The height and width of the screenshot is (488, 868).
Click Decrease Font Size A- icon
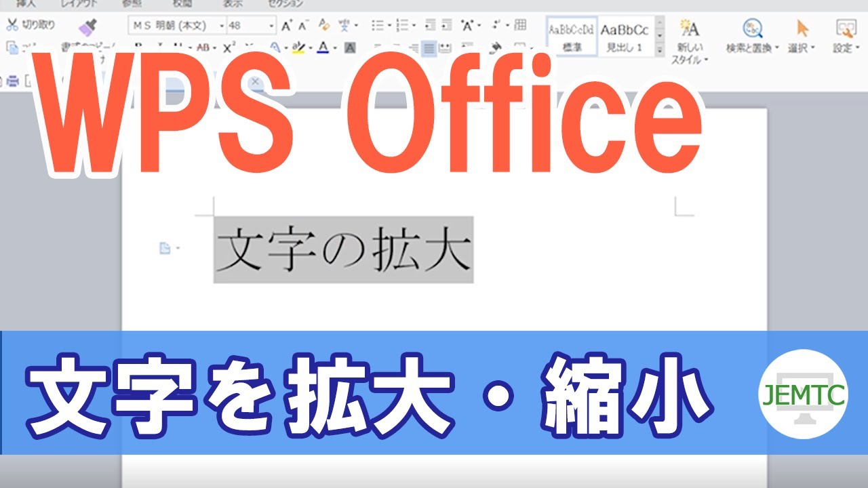point(303,26)
